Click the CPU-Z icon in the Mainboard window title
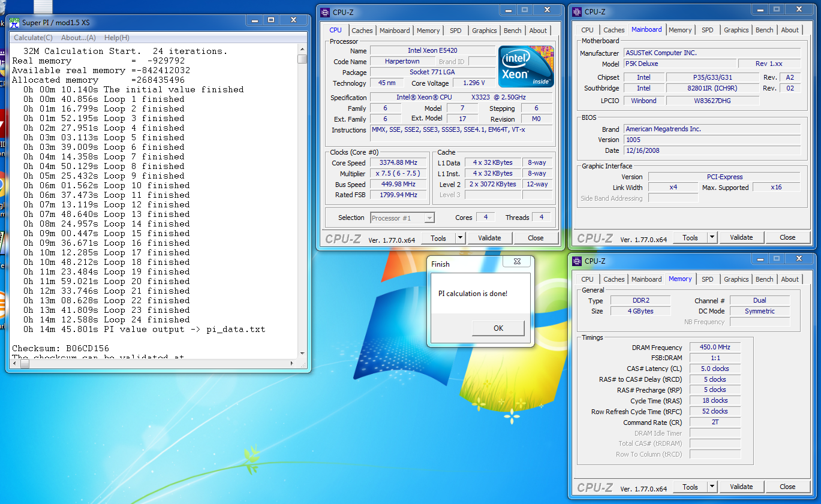The image size is (821, 504). pyautogui.click(x=577, y=11)
